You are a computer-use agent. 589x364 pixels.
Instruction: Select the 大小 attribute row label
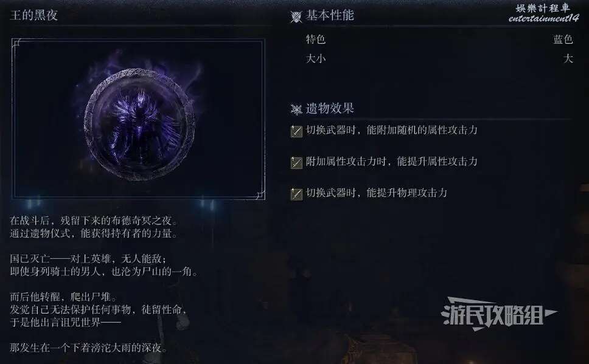[316, 58]
